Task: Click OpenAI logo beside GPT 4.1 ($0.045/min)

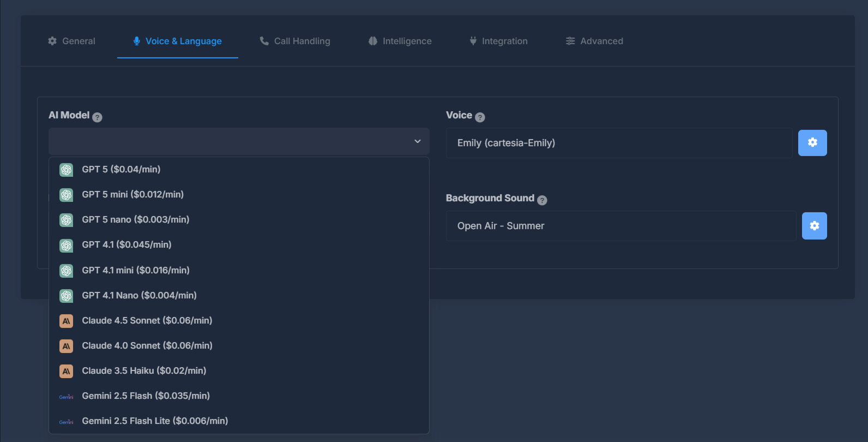Action: [67, 246]
